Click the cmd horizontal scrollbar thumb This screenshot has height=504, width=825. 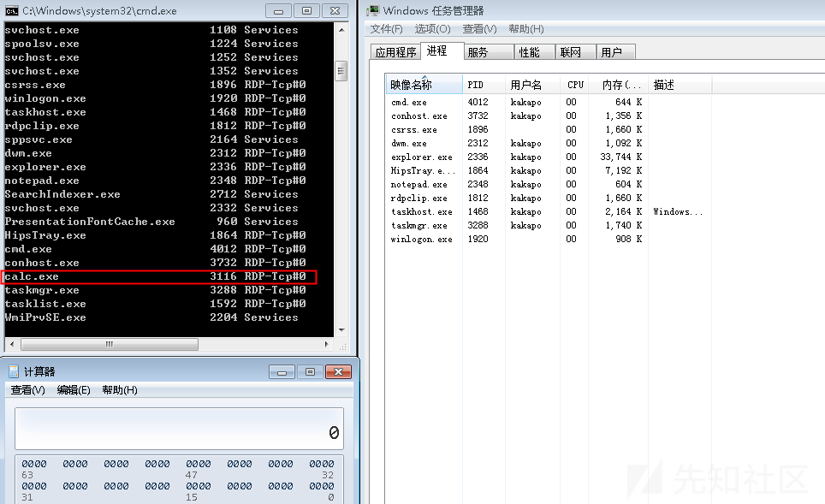[x=110, y=344]
